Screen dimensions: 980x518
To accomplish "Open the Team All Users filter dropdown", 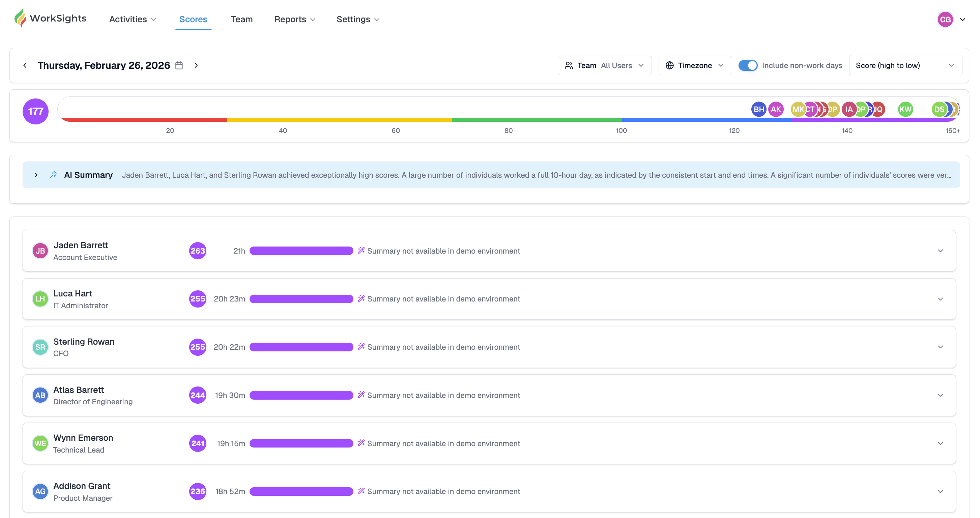I will pyautogui.click(x=604, y=65).
